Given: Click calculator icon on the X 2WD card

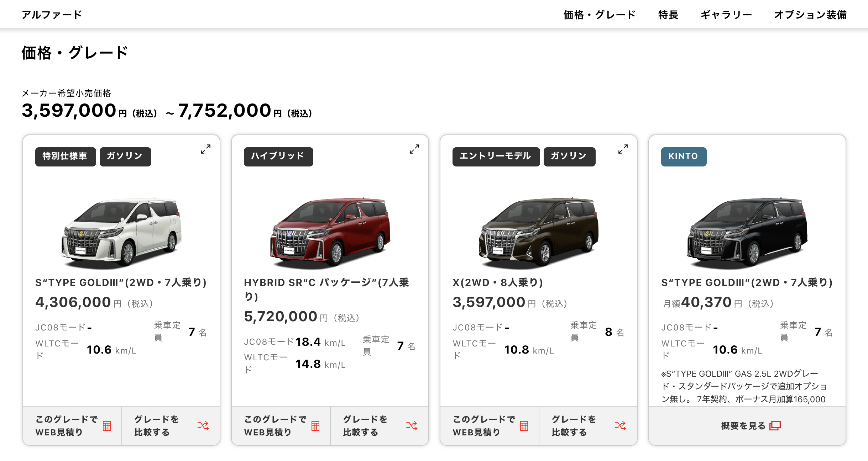Looking at the screenshot, I should pyautogui.click(x=524, y=426).
